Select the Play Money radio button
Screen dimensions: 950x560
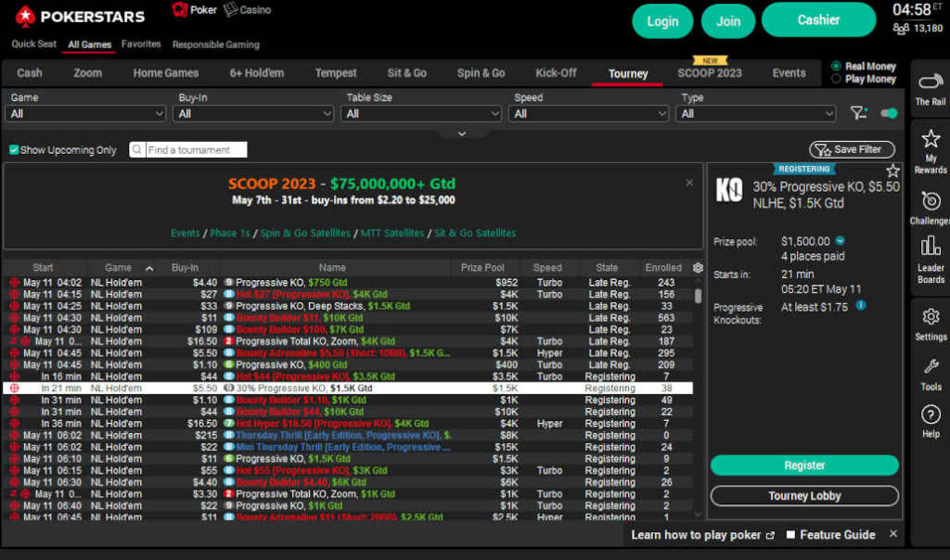pos(836,79)
